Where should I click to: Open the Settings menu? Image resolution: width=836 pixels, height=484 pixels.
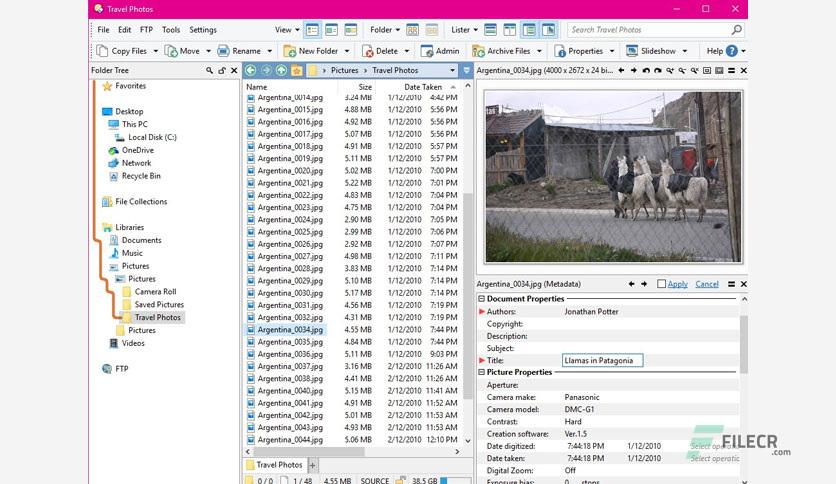click(203, 30)
